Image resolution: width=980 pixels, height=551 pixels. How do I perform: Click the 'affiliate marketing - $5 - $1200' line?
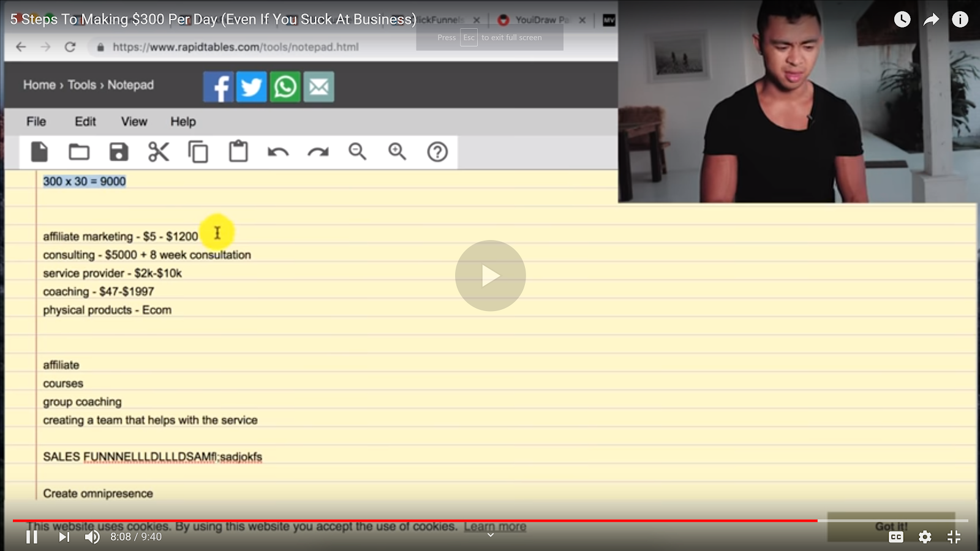(121, 236)
